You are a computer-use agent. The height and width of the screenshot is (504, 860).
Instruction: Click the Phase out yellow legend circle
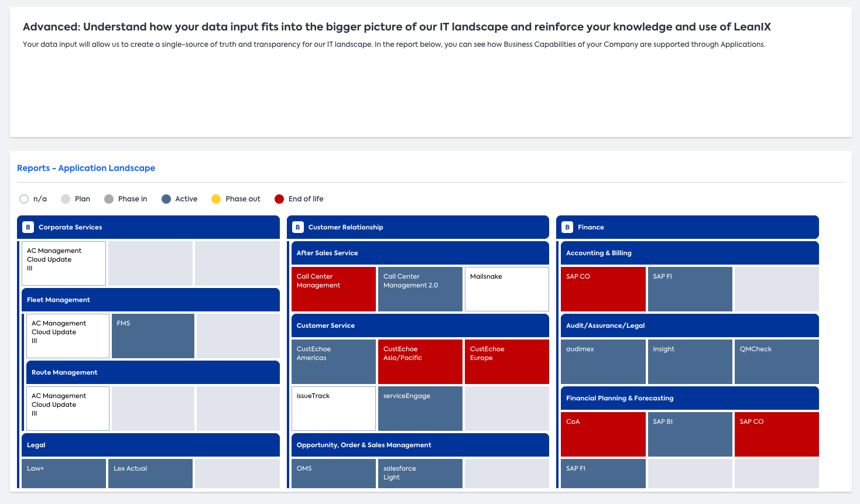point(216,199)
